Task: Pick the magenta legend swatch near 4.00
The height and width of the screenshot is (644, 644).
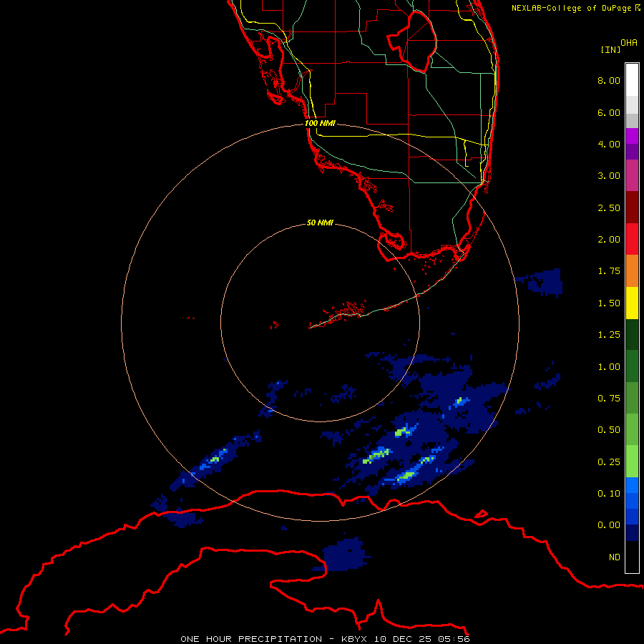Action: click(x=632, y=137)
